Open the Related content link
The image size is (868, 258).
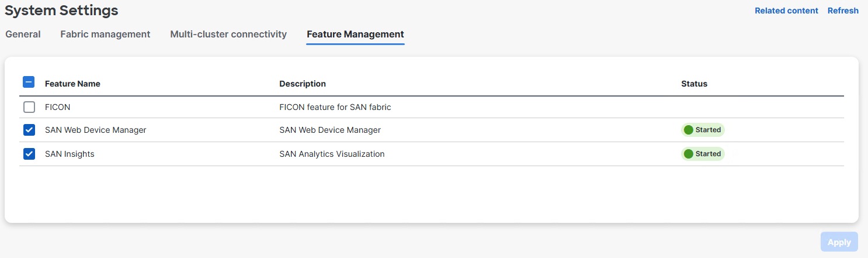(x=786, y=11)
